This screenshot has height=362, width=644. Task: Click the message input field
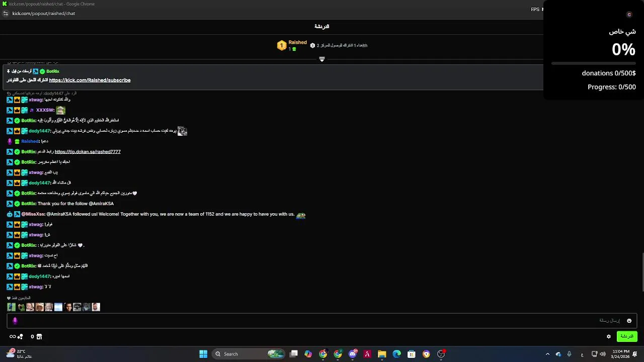322,320
